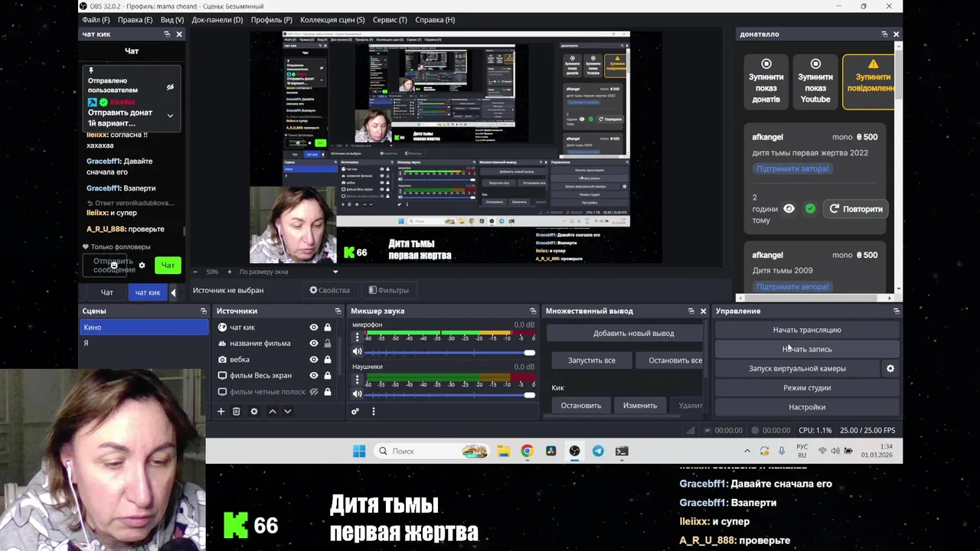Screen dimensions: 980x551
Task: Select the Я scene
Action: pos(144,343)
